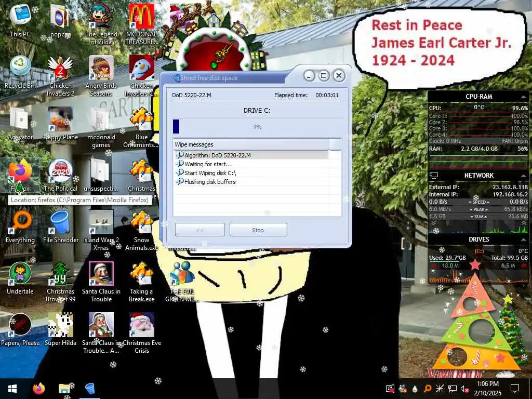Screen dimensions: 532x399
Task: Run Snow Animals.exe
Action: (141, 230)
